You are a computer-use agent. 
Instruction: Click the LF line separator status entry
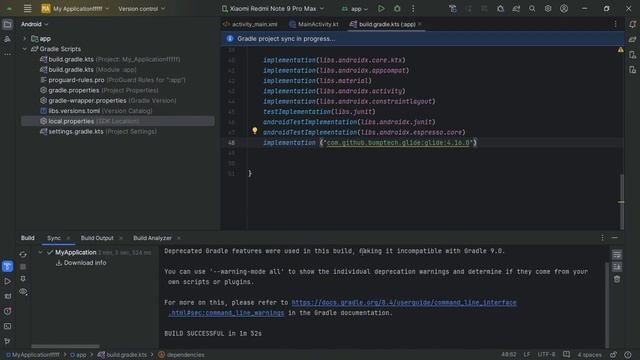tap(527, 355)
